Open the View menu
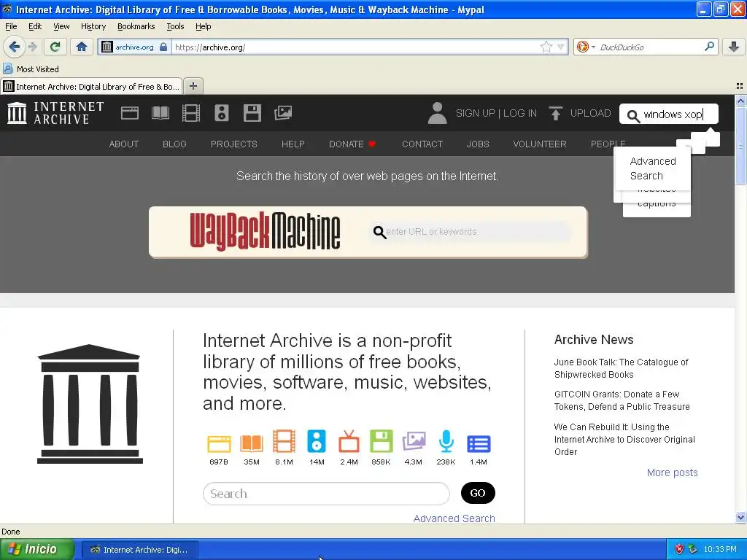Viewport: 747px width, 560px height. pyautogui.click(x=61, y=26)
